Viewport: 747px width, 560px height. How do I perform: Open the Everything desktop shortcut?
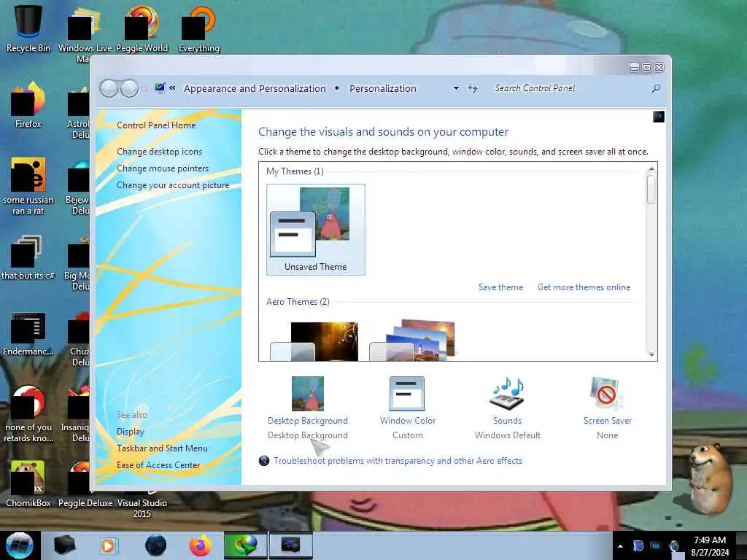click(x=199, y=28)
